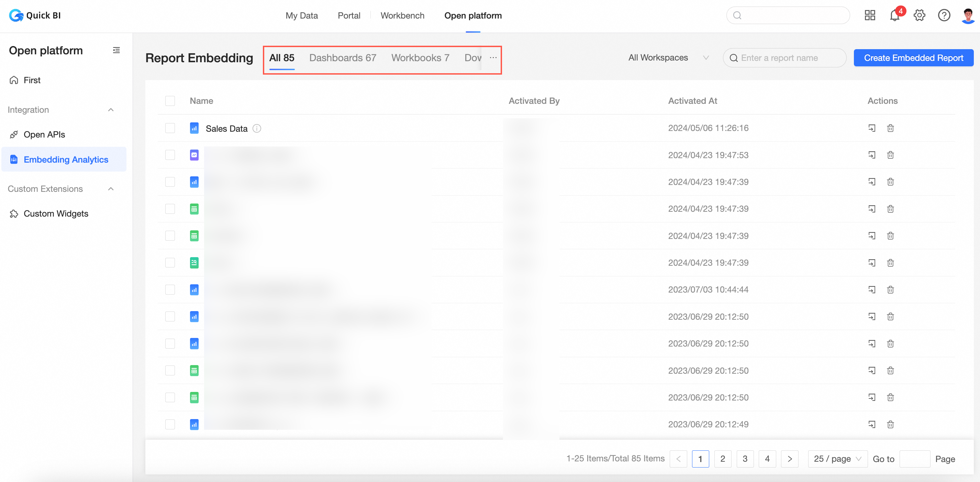Click the info icon next to Sales Data

tap(257, 128)
